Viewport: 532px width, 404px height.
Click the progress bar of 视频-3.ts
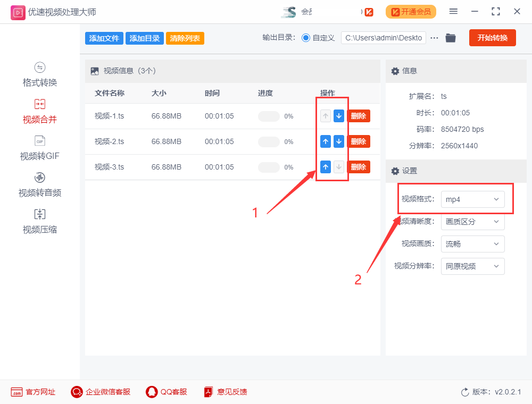(269, 167)
